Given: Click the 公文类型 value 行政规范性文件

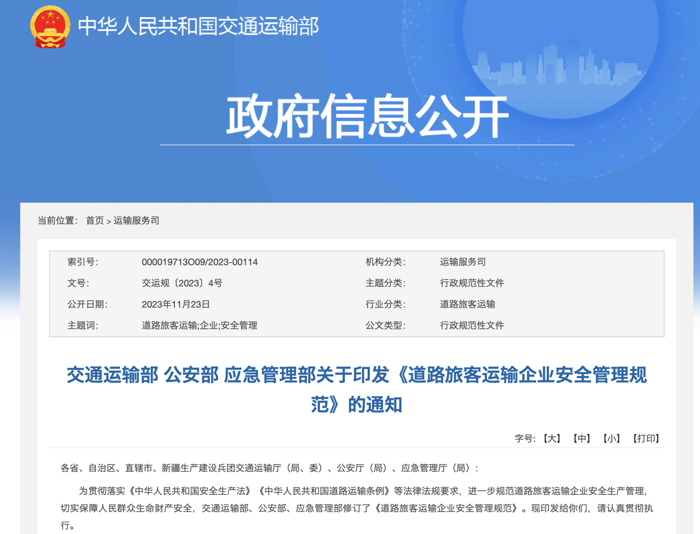Looking at the screenshot, I should pos(472,325).
